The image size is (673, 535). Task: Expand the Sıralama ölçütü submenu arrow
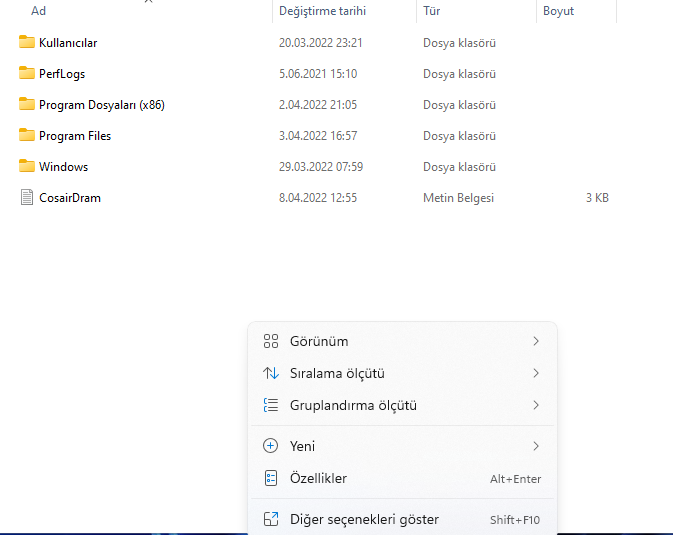tap(536, 373)
